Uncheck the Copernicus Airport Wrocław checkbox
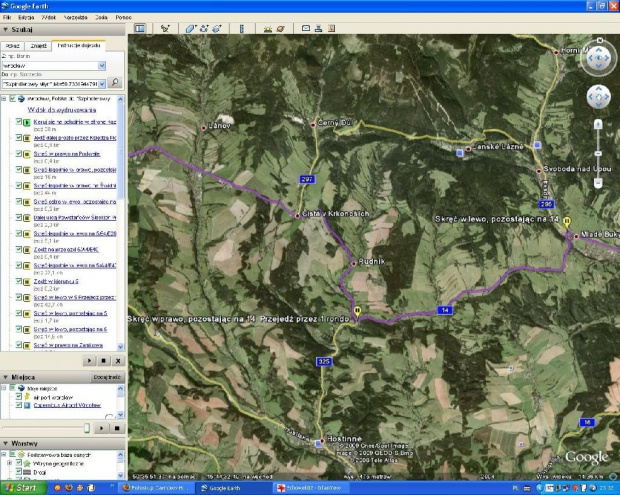The height and width of the screenshot is (495, 620). pos(19,405)
